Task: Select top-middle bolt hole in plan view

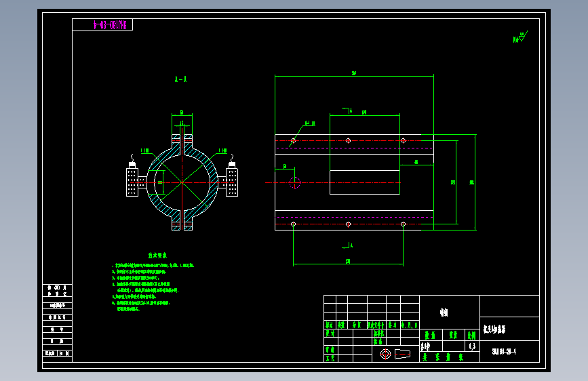Action: point(348,140)
